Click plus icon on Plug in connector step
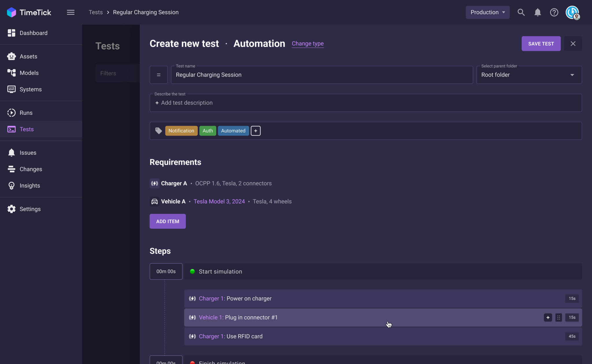 (548, 317)
